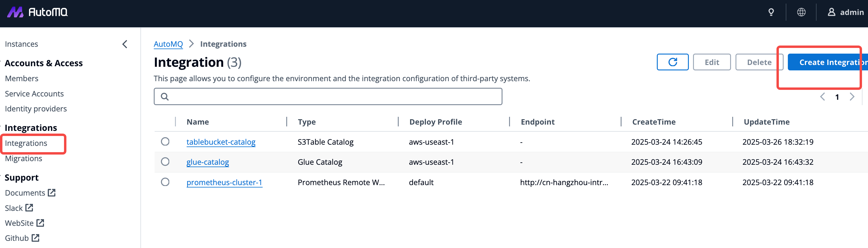Click AutoMQ breadcrumb link
The height and width of the screenshot is (248, 868).
(x=168, y=44)
